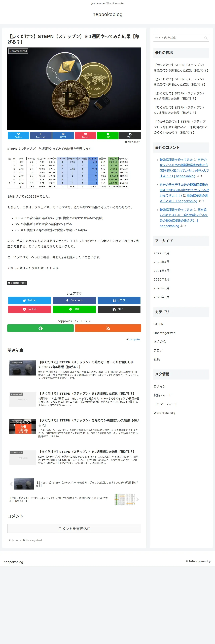
Task: Click the large Twitter button under シェアする
Action: tap(29, 300)
